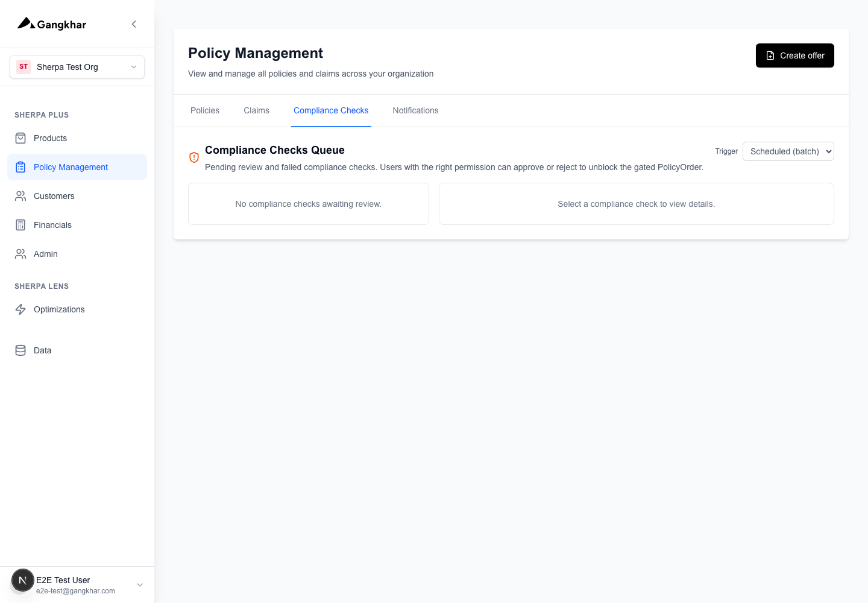Click the e2e-test@gangkhar.com email
The width and height of the screenshot is (868, 603).
pos(75,591)
